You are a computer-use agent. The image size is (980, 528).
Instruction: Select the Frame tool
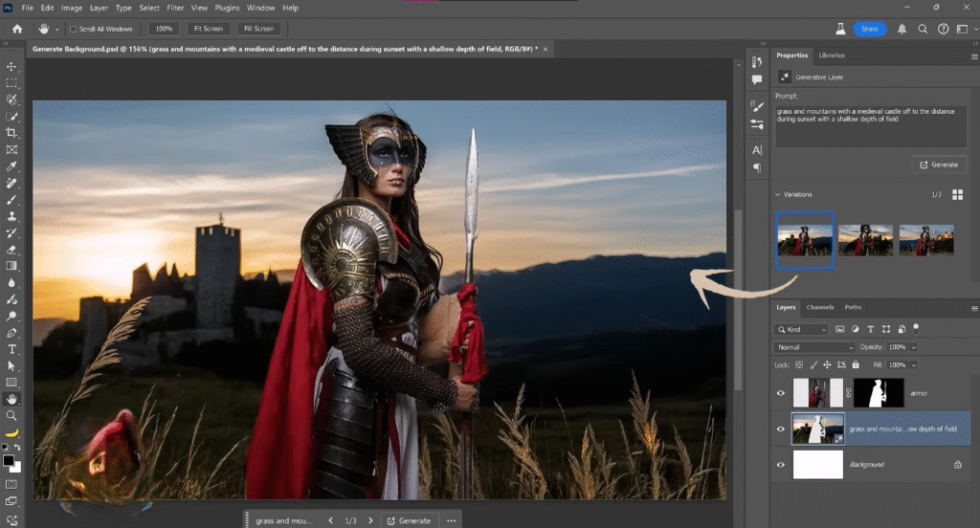[x=11, y=150]
